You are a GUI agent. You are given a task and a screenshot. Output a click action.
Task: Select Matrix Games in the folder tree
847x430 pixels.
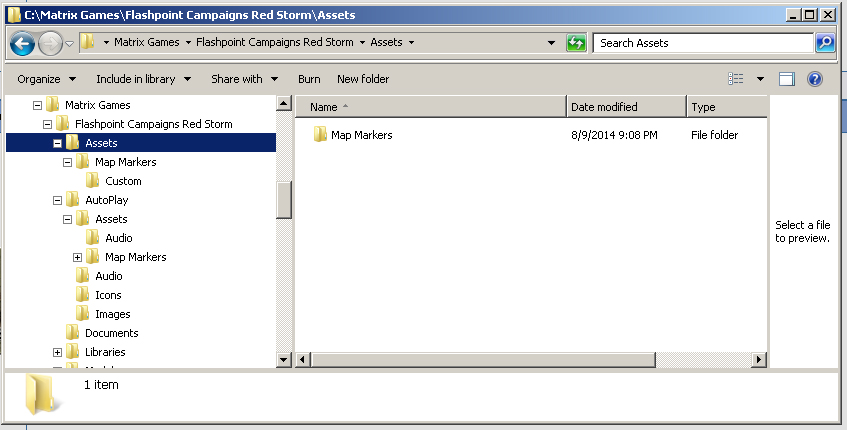pyautogui.click(x=98, y=105)
